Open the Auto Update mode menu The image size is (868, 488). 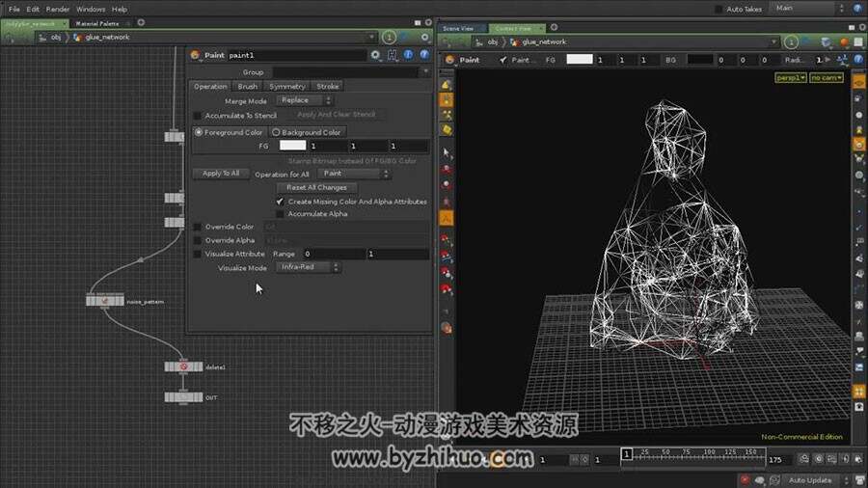coord(815,480)
